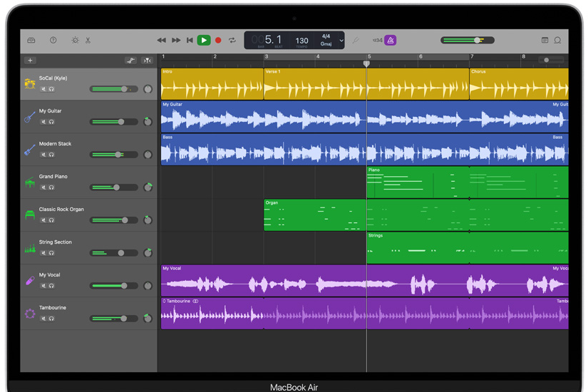Toggle Show Automation button

pyautogui.click(x=130, y=61)
